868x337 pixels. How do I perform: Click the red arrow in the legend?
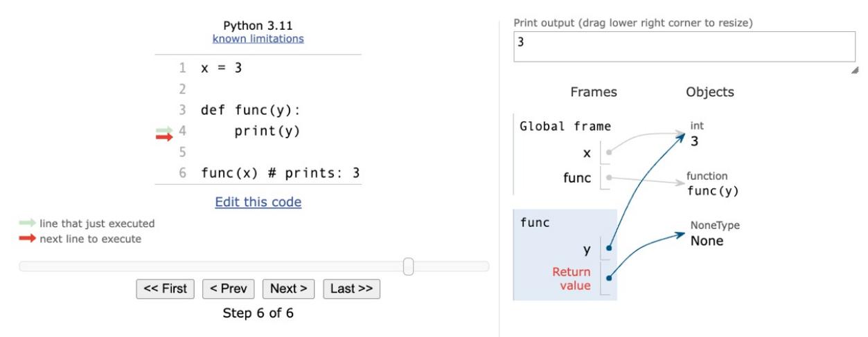coord(28,239)
